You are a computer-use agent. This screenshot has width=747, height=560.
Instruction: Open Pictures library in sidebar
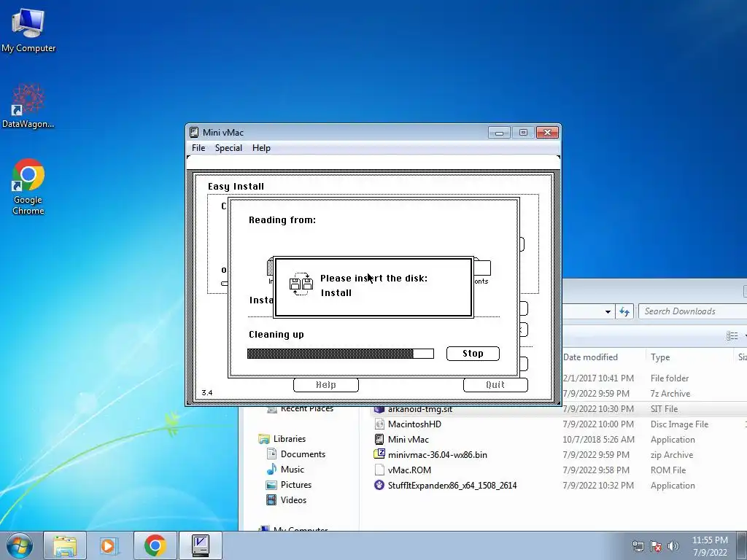[296, 484]
